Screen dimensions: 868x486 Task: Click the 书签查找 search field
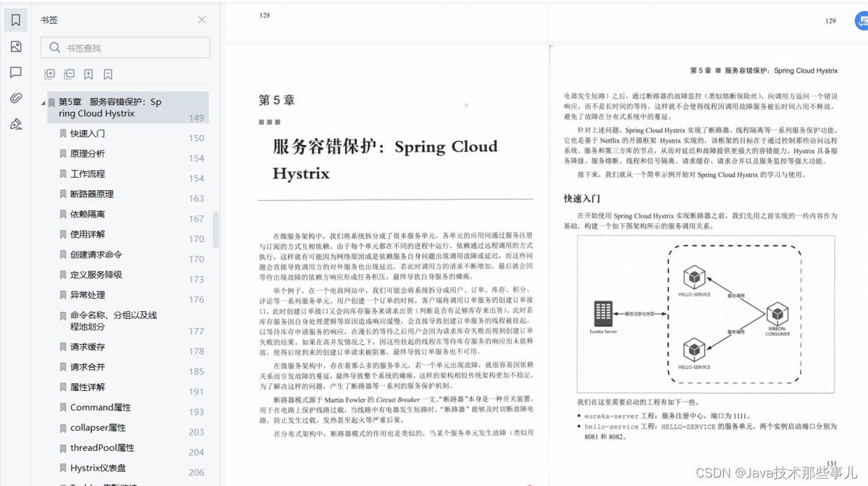click(125, 48)
